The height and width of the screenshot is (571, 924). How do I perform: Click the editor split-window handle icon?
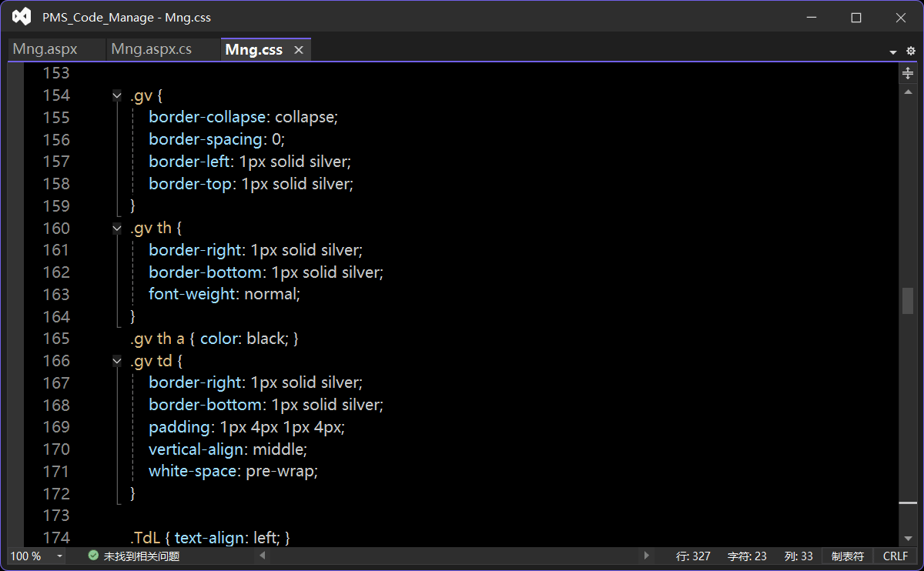click(x=908, y=73)
